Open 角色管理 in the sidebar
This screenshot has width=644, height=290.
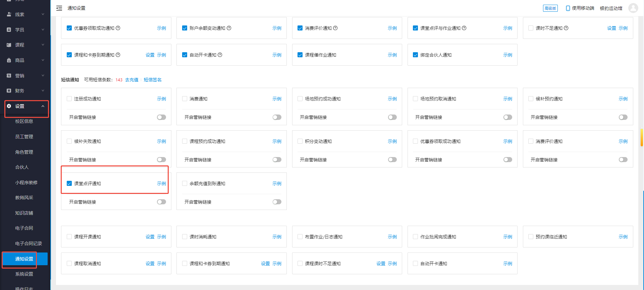[x=24, y=152]
